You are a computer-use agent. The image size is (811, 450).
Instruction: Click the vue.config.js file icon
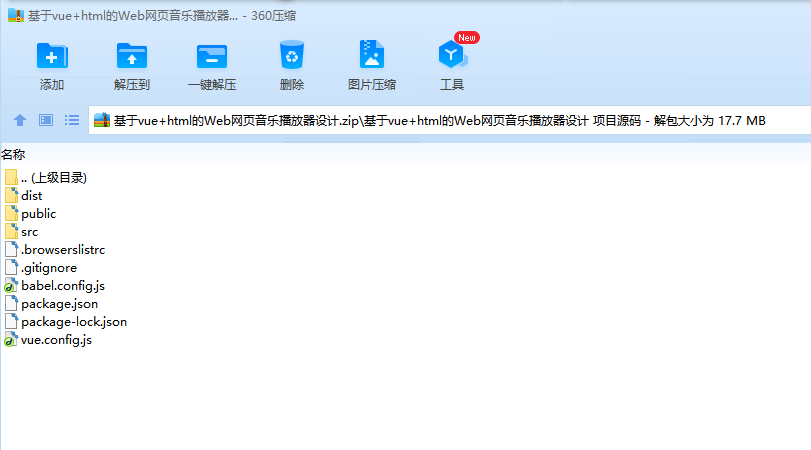pyautogui.click(x=11, y=340)
